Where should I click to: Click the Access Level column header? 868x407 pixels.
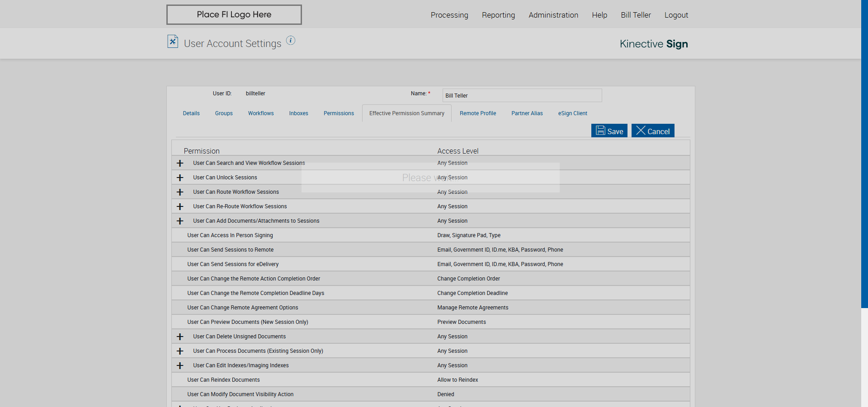tap(458, 151)
